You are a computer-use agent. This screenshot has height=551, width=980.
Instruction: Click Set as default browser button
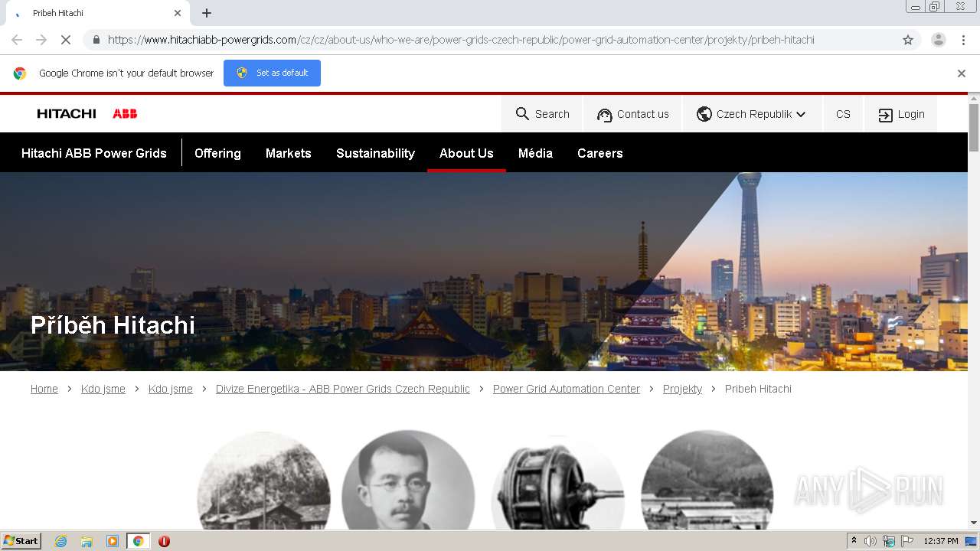(x=272, y=73)
